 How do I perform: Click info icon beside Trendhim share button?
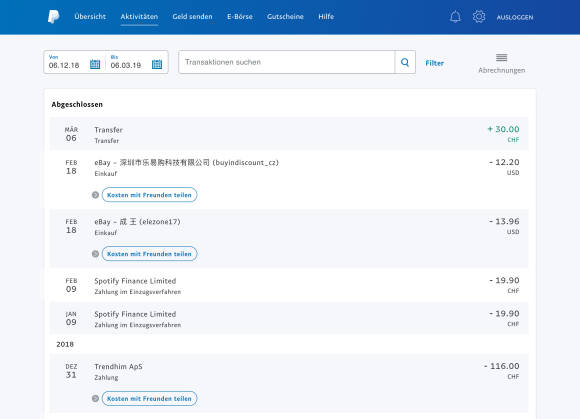pos(95,399)
